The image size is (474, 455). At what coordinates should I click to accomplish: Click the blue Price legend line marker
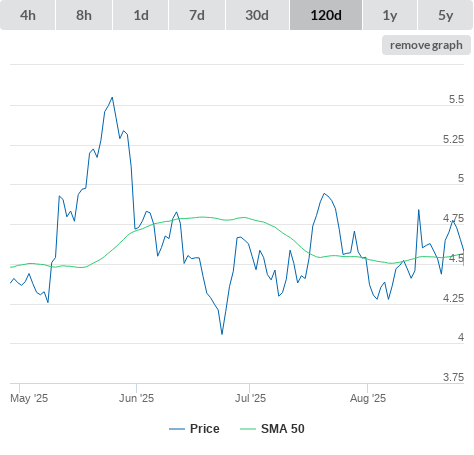point(177,429)
